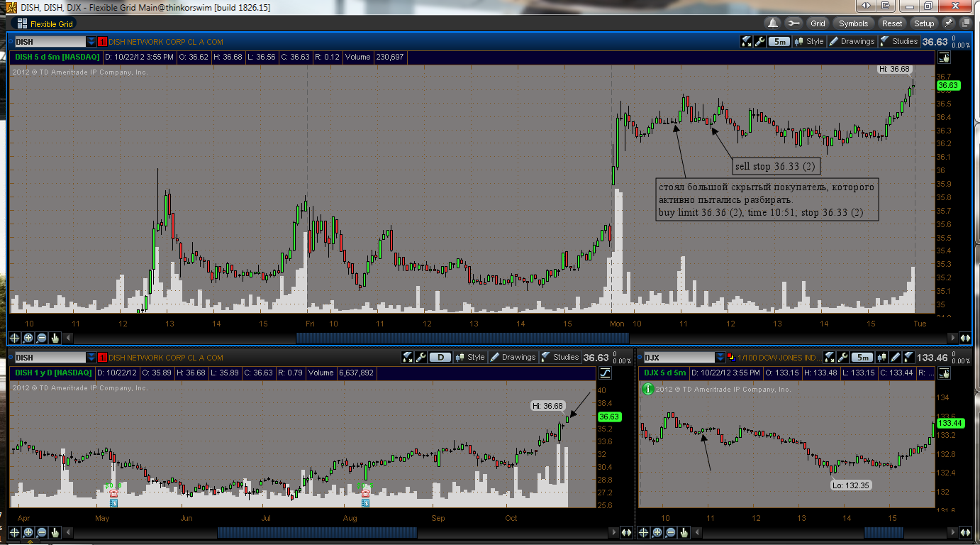This screenshot has width=980, height=545.
Task: Open settings wrench in lower-left chart toolbar
Action: click(x=421, y=357)
